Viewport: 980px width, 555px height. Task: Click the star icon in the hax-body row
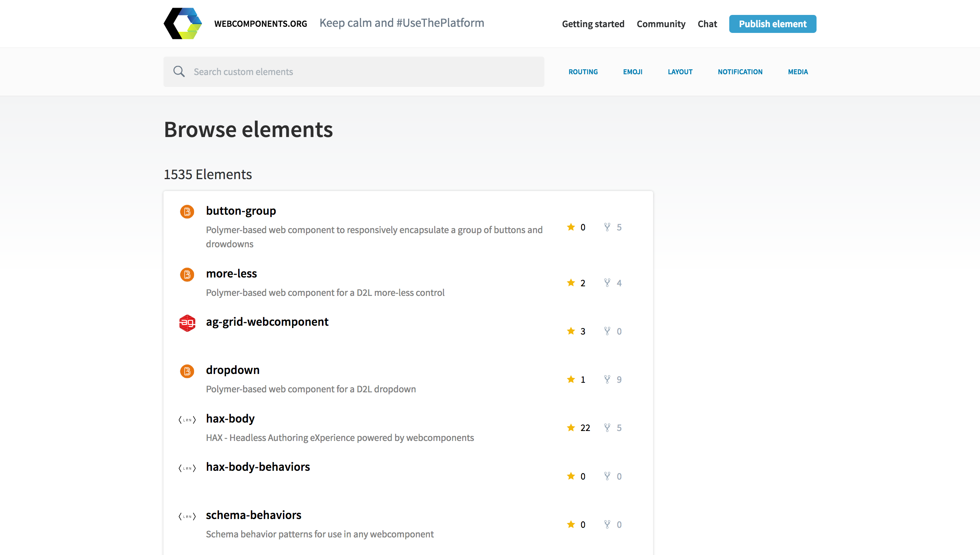point(571,428)
